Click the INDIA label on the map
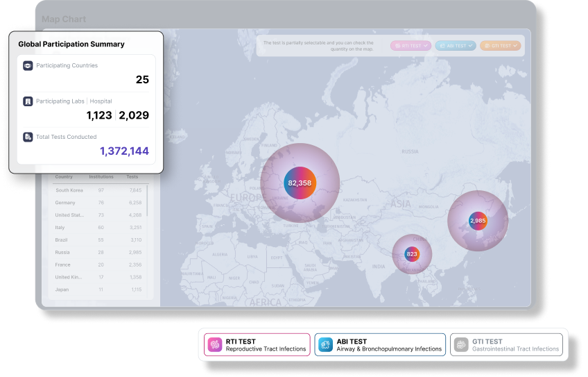Screen dimensions: 588x377 (x=379, y=267)
